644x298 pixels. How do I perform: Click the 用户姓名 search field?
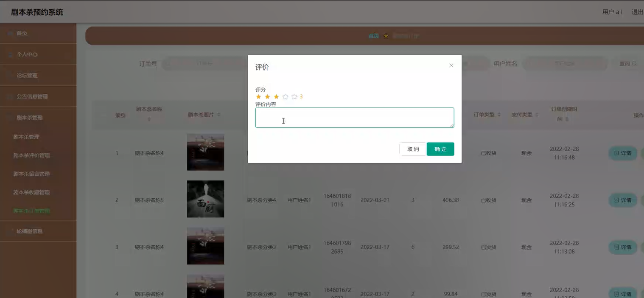(x=565, y=64)
